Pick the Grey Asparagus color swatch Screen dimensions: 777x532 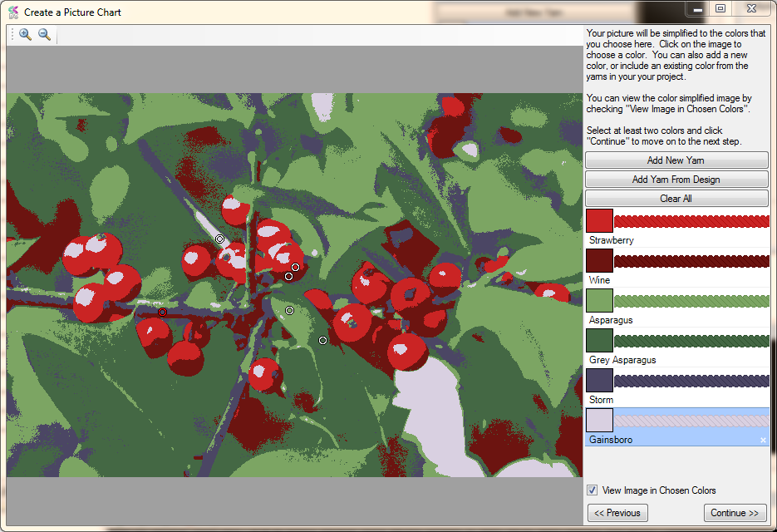tap(599, 340)
